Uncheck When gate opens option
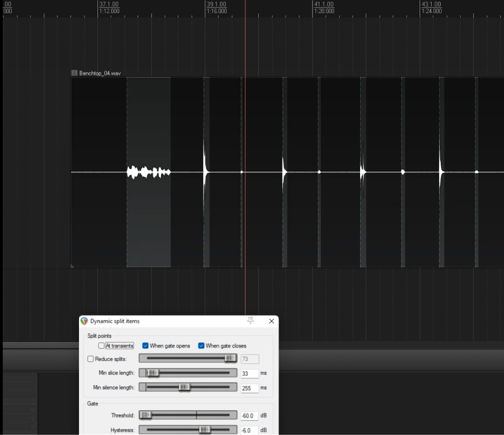 (146, 346)
